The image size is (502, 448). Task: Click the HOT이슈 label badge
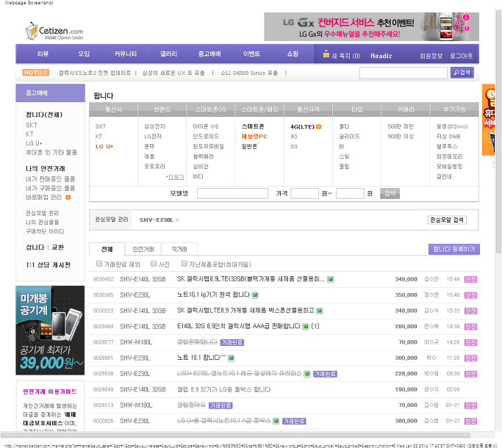coord(36,73)
